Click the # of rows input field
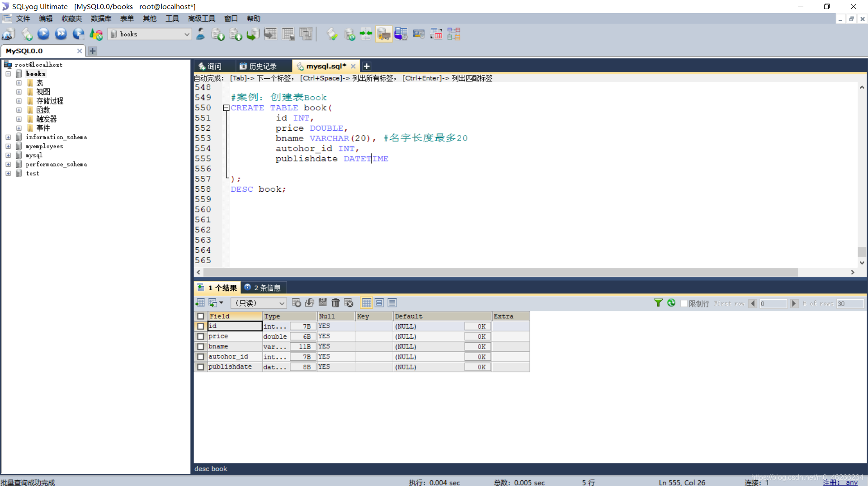 coord(850,303)
